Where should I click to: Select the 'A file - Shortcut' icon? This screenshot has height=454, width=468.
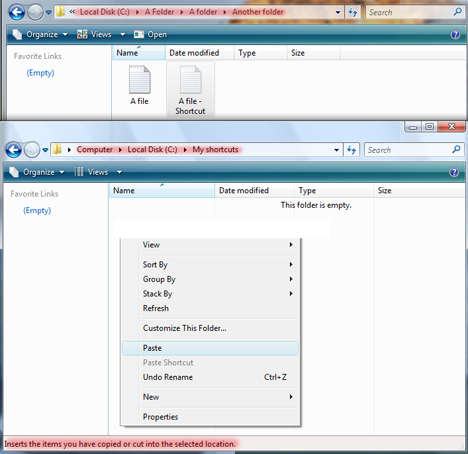[190, 90]
